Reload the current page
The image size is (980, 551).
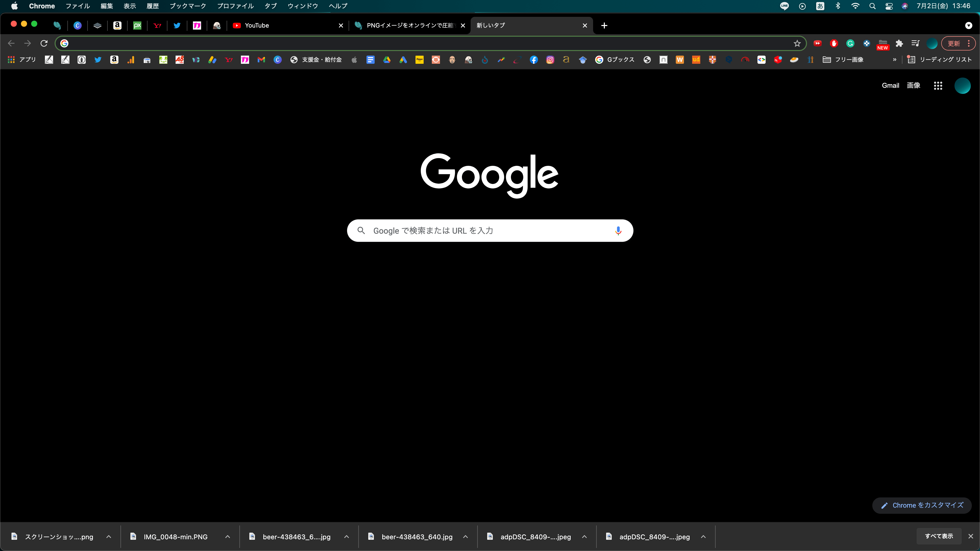coord(44,43)
